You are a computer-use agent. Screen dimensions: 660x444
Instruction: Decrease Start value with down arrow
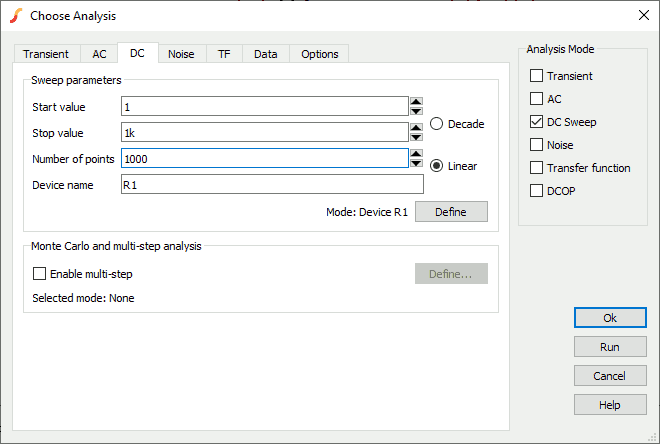[416, 111]
